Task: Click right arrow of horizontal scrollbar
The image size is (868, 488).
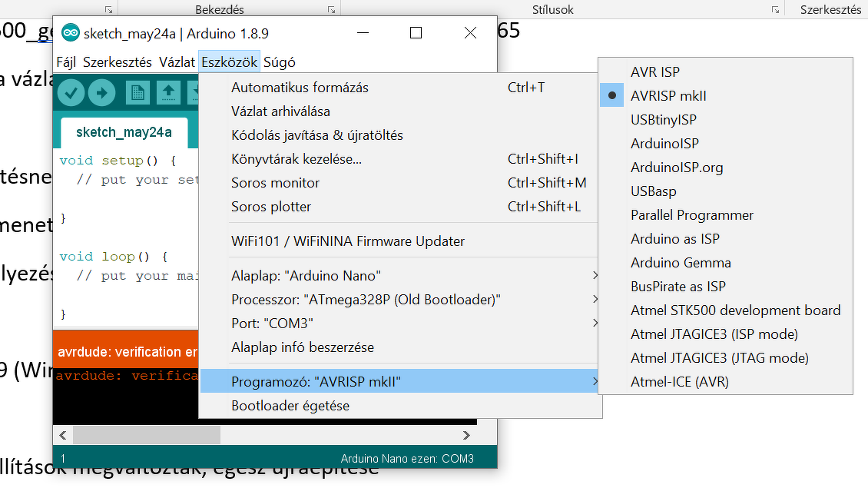Action: tap(467, 436)
